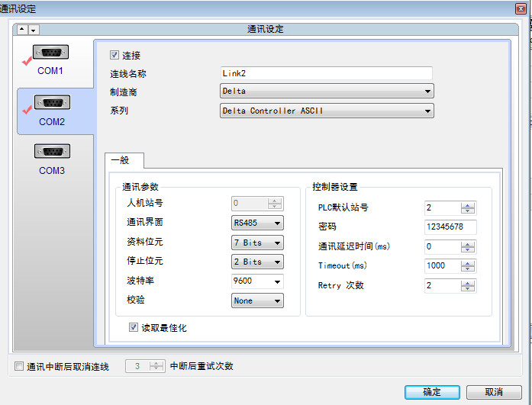Open the 系列 Delta Controller ASCII dropdown
The width and height of the screenshot is (532, 405).
[327, 111]
